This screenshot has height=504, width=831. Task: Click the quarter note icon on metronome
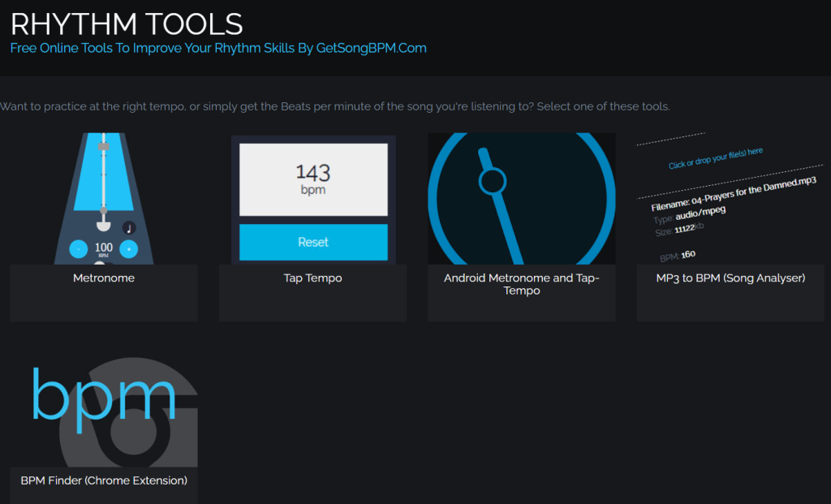[129, 228]
